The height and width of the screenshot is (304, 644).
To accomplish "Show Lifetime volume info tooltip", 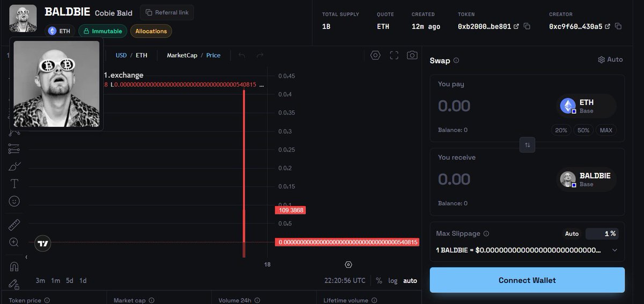I will (374, 301).
